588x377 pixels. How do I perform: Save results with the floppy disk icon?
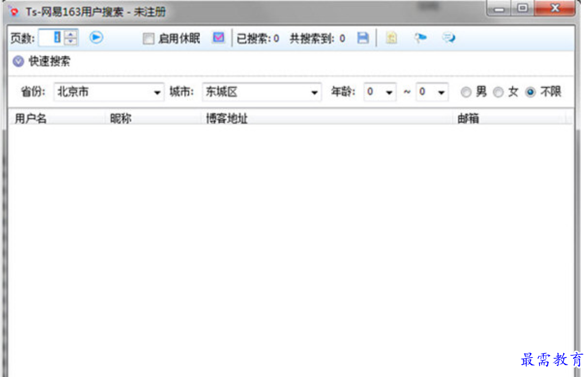pyautogui.click(x=363, y=38)
